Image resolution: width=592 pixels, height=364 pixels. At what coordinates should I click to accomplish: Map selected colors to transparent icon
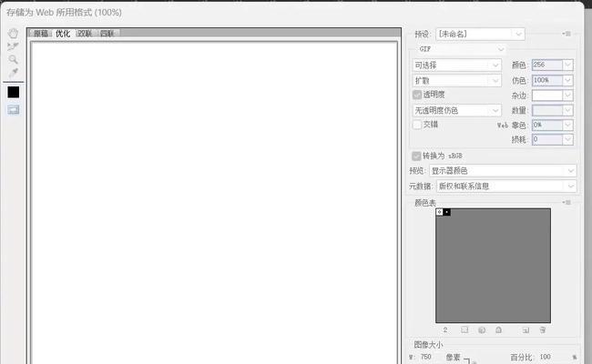(x=464, y=330)
